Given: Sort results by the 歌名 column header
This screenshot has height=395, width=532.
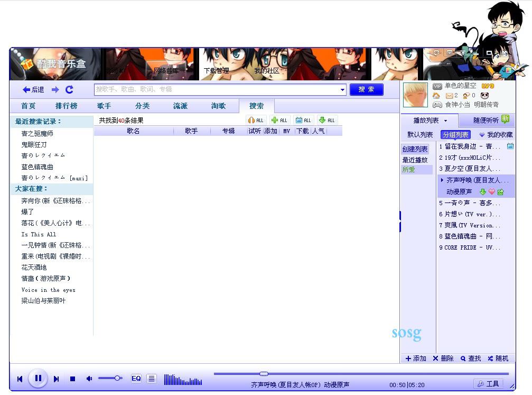Looking at the screenshot, I should [x=133, y=131].
